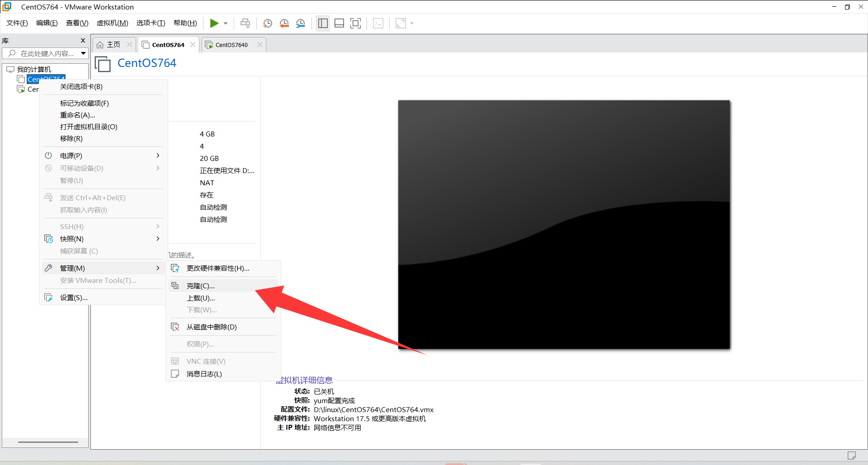The width and height of the screenshot is (868, 465).
Task: Open the library search dropdown arrow
Action: tap(83, 53)
